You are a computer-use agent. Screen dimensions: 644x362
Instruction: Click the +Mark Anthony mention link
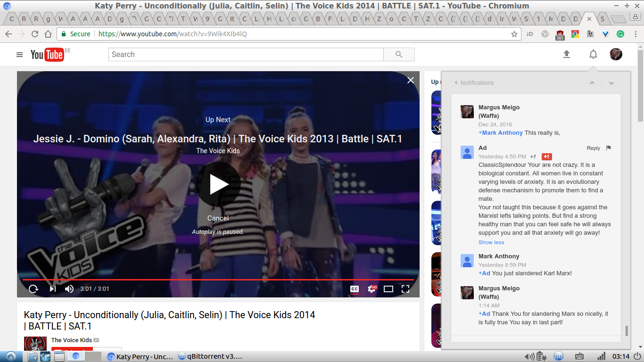501,133
